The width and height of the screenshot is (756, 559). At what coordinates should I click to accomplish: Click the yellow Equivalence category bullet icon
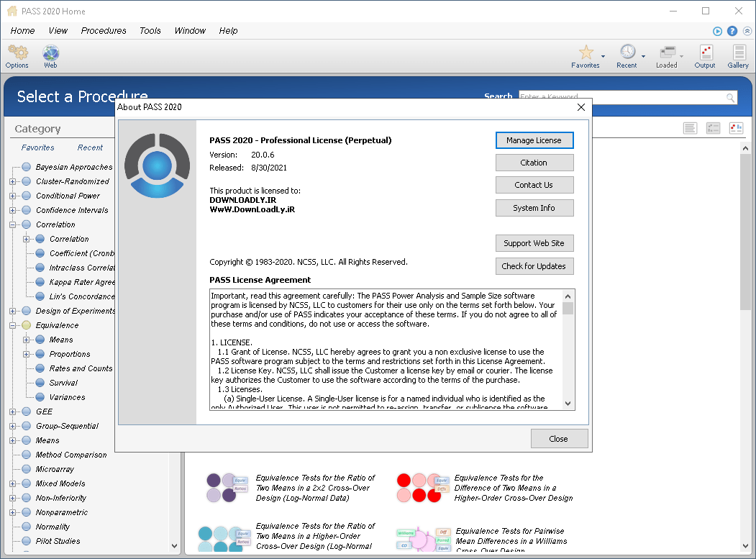click(27, 325)
